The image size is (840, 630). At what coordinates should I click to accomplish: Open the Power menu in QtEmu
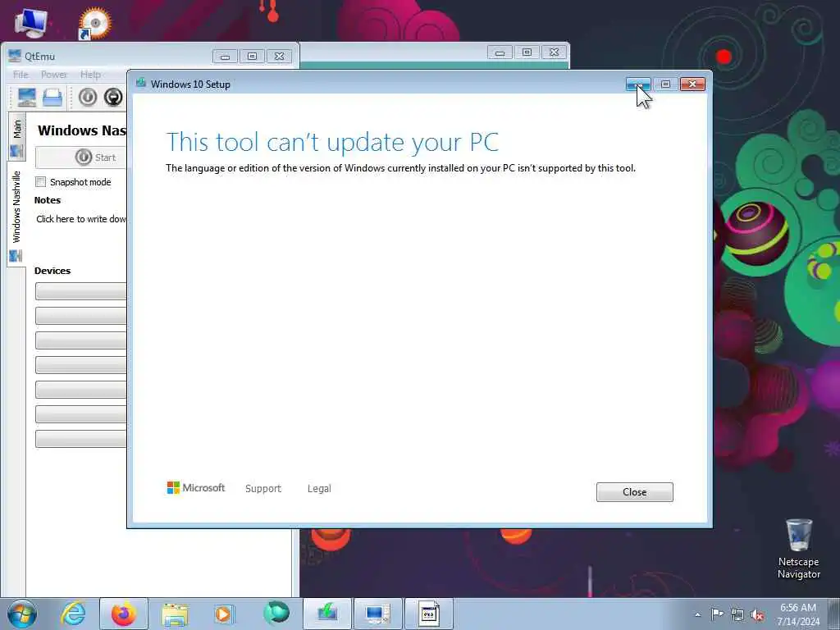click(x=54, y=75)
